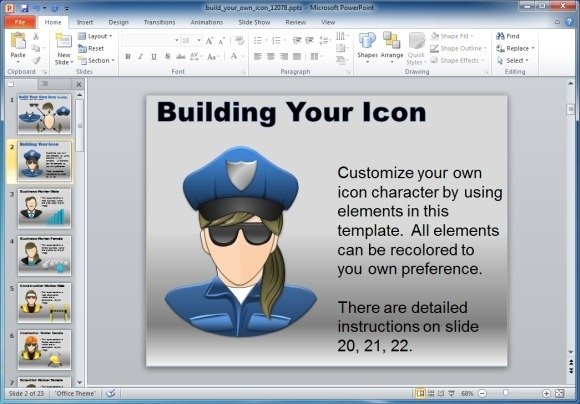Select slide 3 Business Worker Male thumbnail
The height and width of the screenshot is (404, 580).
point(44,208)
